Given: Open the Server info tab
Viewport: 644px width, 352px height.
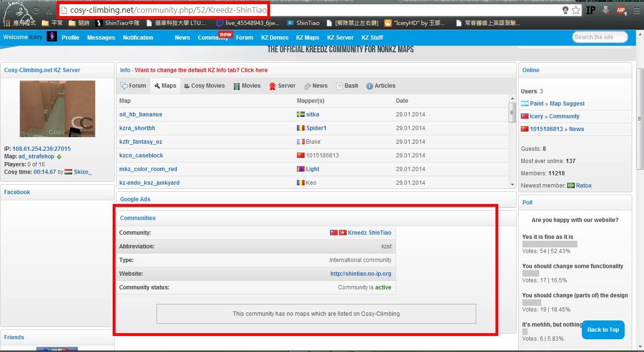Looking at the screenshot, I should [282, 86].
